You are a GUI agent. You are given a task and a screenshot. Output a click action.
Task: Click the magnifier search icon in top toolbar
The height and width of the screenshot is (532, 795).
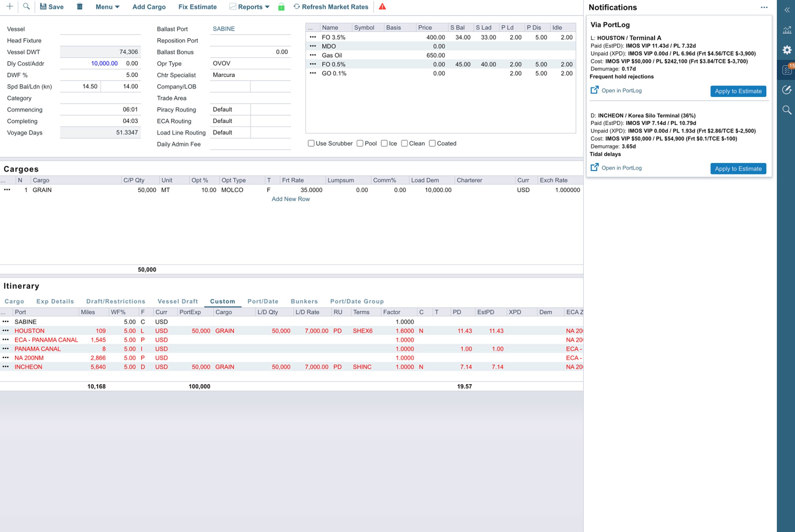(x=26, y=6)
